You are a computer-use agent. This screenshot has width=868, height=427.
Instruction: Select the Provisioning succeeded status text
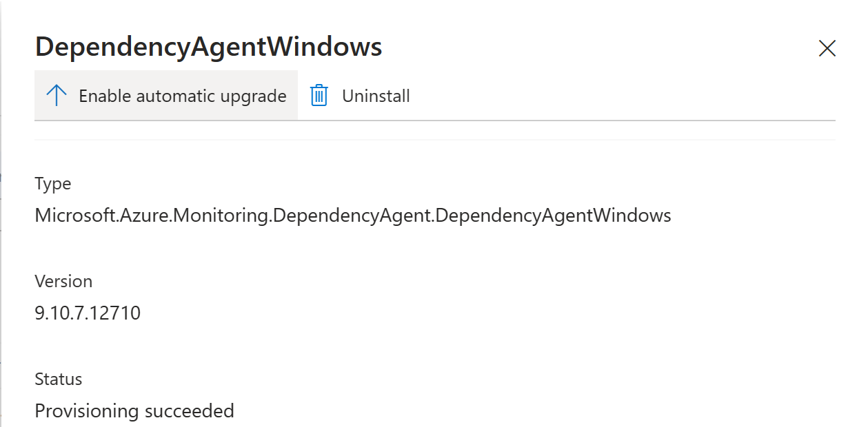coord(134,410)
